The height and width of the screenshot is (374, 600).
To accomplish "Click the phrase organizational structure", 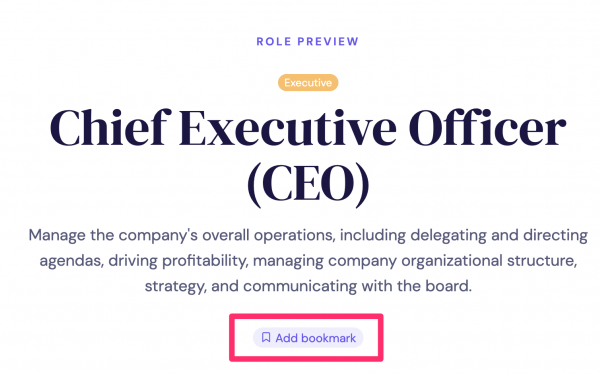I will (489, 261).
